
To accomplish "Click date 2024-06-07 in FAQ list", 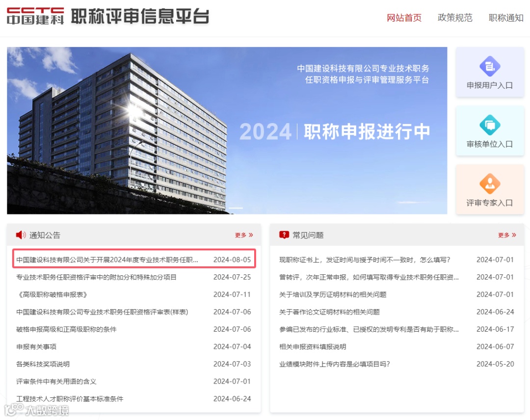I will (495, 347).
